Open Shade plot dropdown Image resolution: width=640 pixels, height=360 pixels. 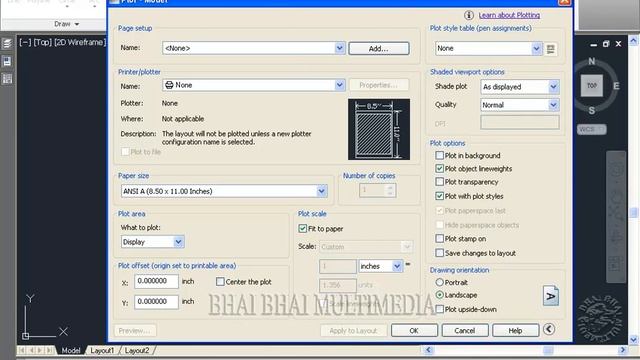tap(553, 87)
